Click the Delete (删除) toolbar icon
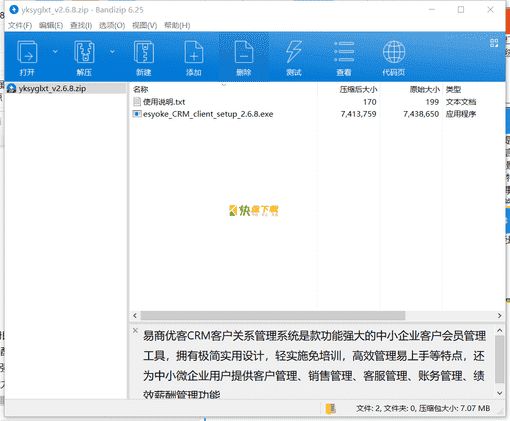 pos(244,52)
